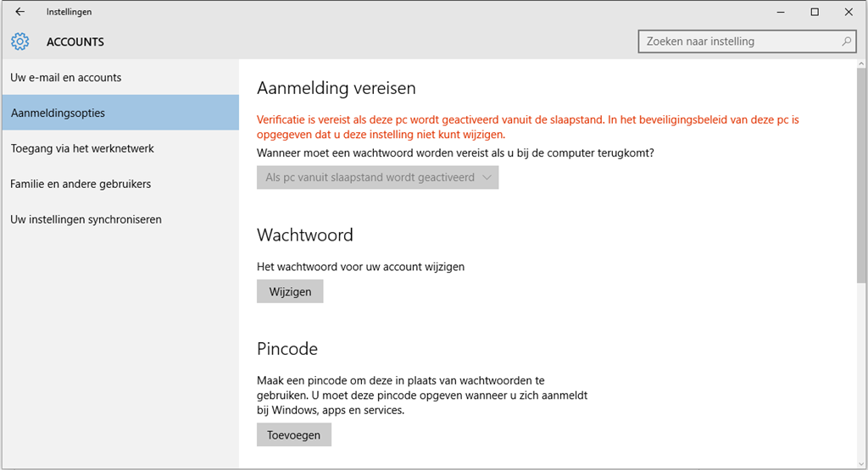Click the ACCOUNTS header title

coord(75,42)
